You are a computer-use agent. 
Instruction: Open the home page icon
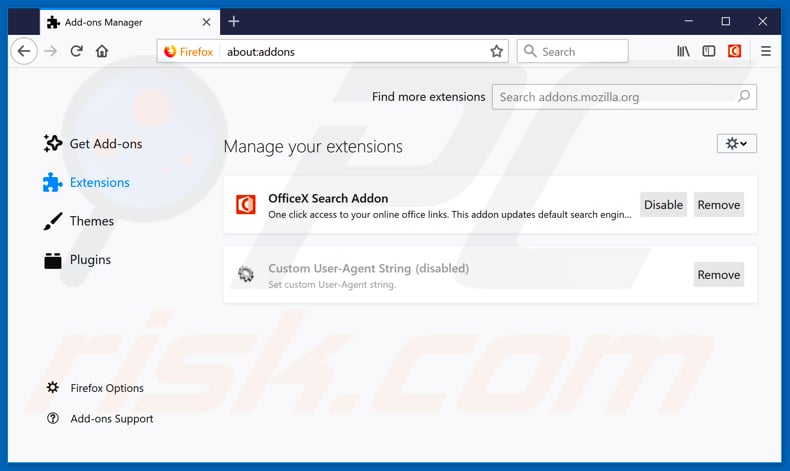(102, 51)
